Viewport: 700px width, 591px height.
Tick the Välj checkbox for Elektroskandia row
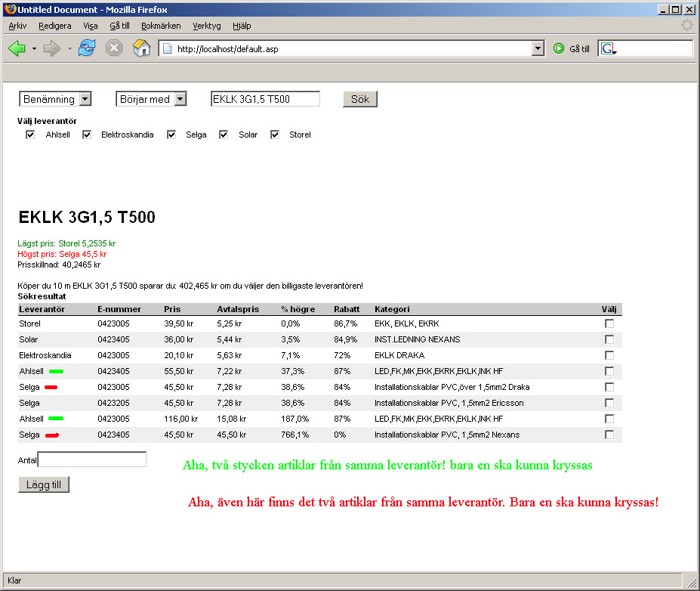tap(609, 355)
